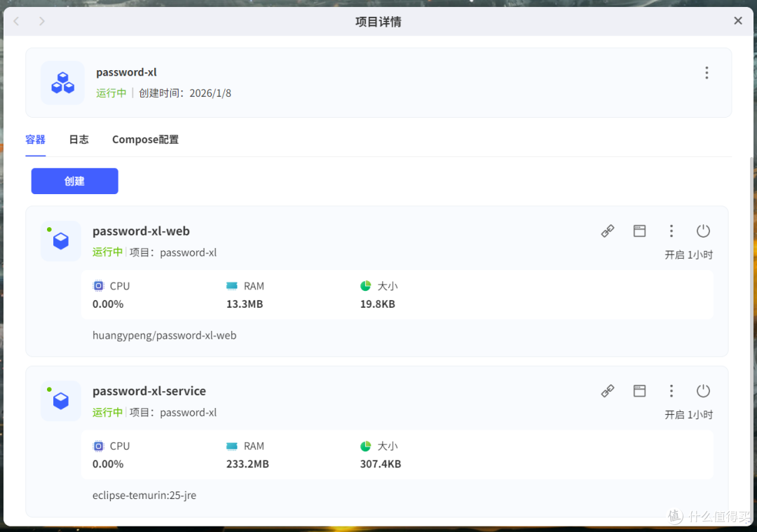Click the window's vertical scrollbar

(751, 338)
